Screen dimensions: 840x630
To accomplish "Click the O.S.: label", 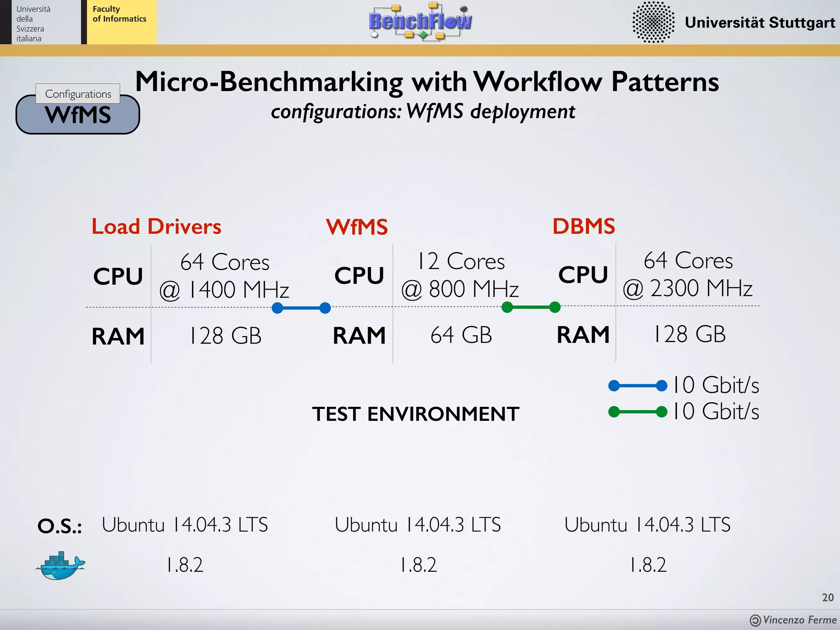I will coord(60,526).
